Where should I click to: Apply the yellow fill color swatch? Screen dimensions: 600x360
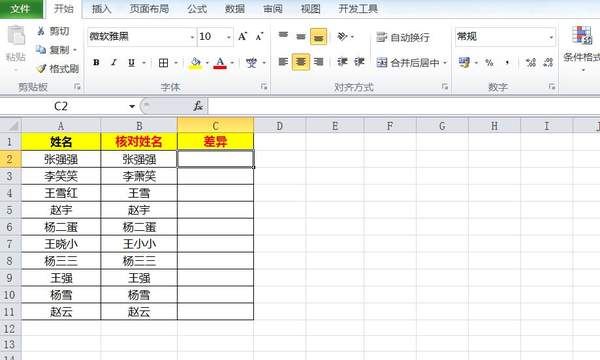coord(195,63)
